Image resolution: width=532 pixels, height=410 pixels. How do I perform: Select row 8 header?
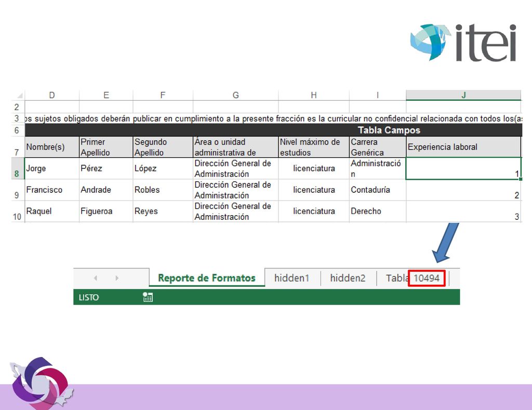pyautogui.click(x=17, y=169)
